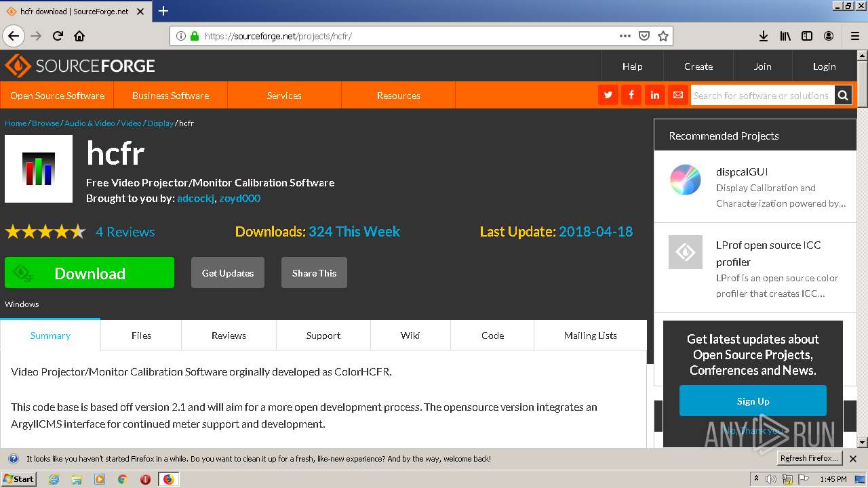868x488 pixels.
Task: Click the green Download button
Action: coord(90,272)
